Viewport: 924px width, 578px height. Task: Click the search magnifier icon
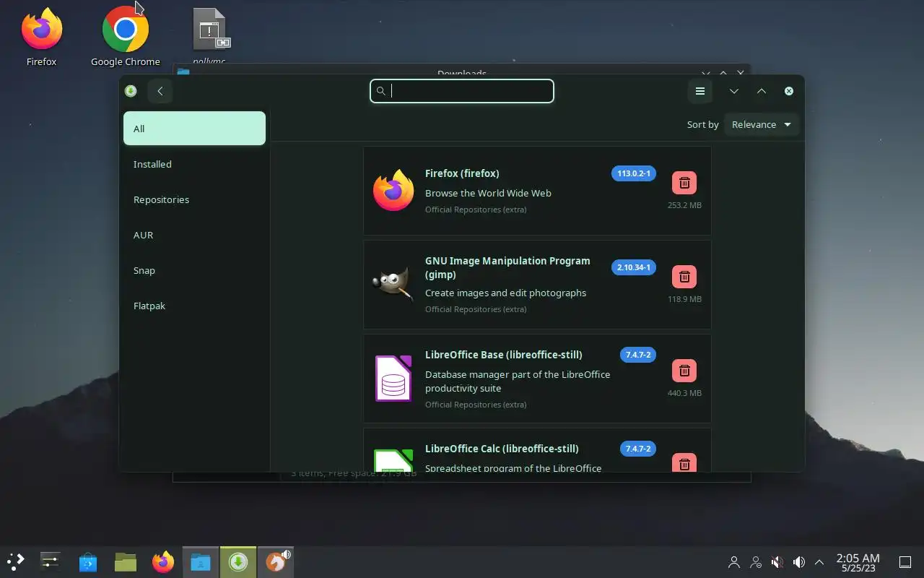(381, 91)
